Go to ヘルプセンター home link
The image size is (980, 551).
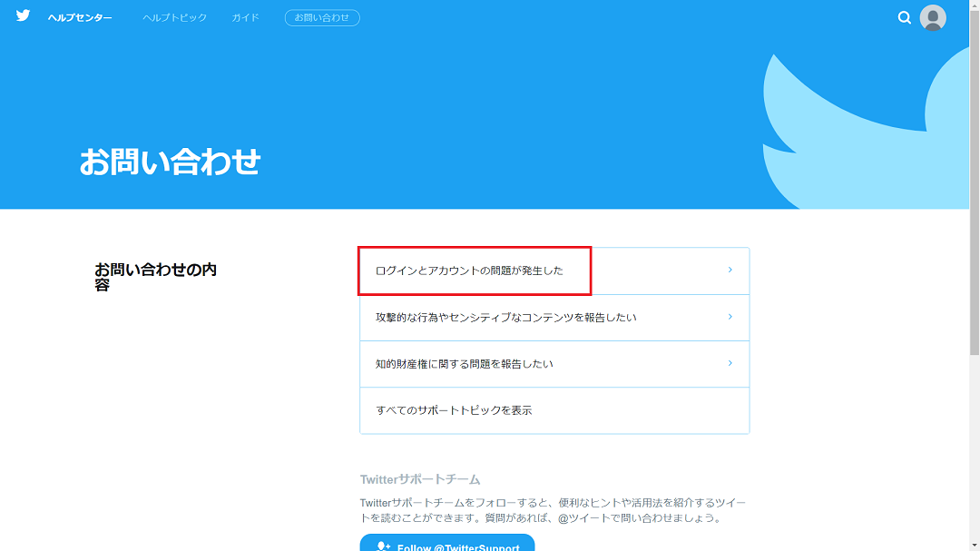click(x=80, y=18)
